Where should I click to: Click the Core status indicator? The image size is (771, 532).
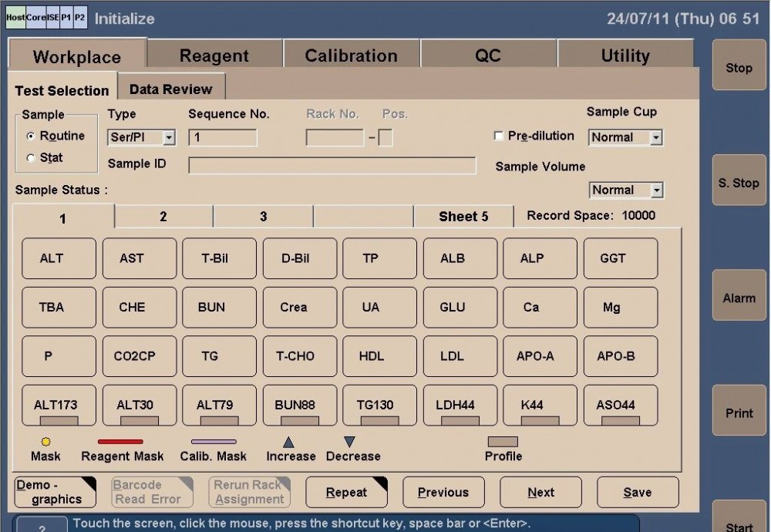click(x=36, y=17)
